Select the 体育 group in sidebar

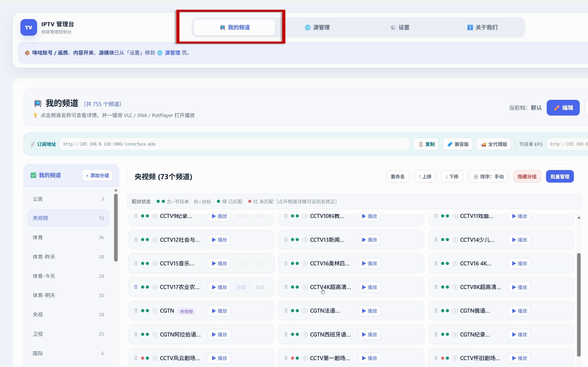(68, 237)
